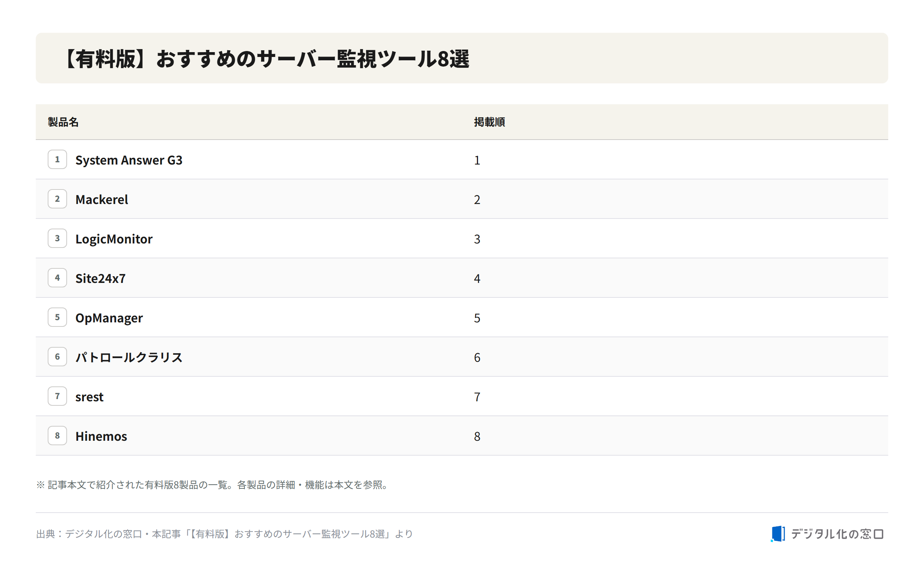Viewport: 924px width, 577px height.
Task: Click the rank 4 badge beside Site24x7
Action: coord(57,278)
